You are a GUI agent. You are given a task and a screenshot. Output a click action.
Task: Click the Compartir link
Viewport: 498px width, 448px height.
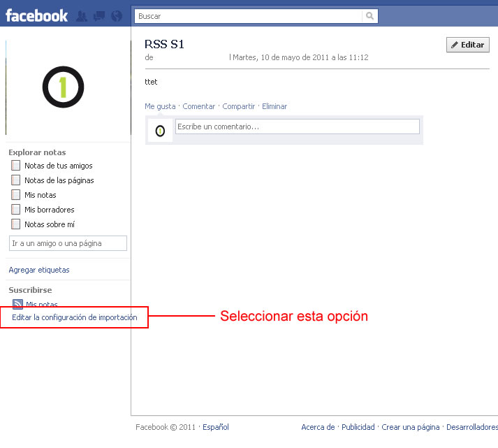click(x=238, y=106)
